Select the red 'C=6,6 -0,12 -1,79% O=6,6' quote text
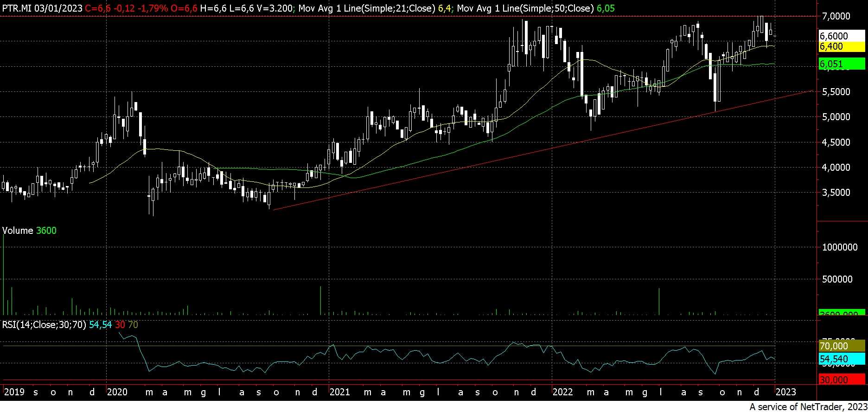Screen dimensions: 868x412 coord(141,8)
